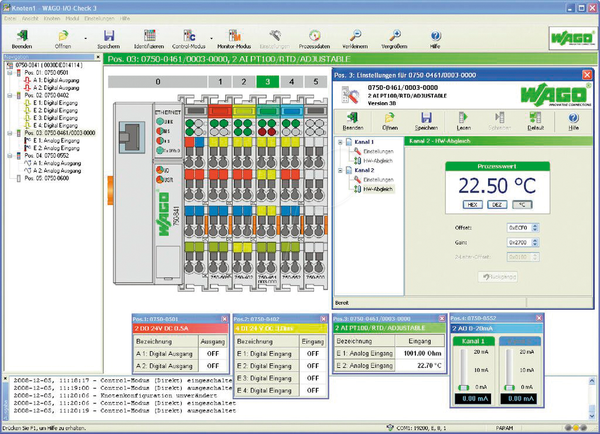
Task: Collapse the Pos. 02: 0750-0402 tree node
Action: tap(10, 95)
